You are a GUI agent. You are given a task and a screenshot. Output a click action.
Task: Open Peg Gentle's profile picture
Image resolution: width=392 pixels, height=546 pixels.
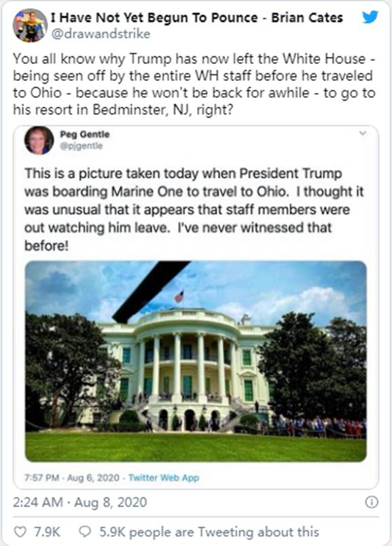pyautogui.click(x=39, y=140)
